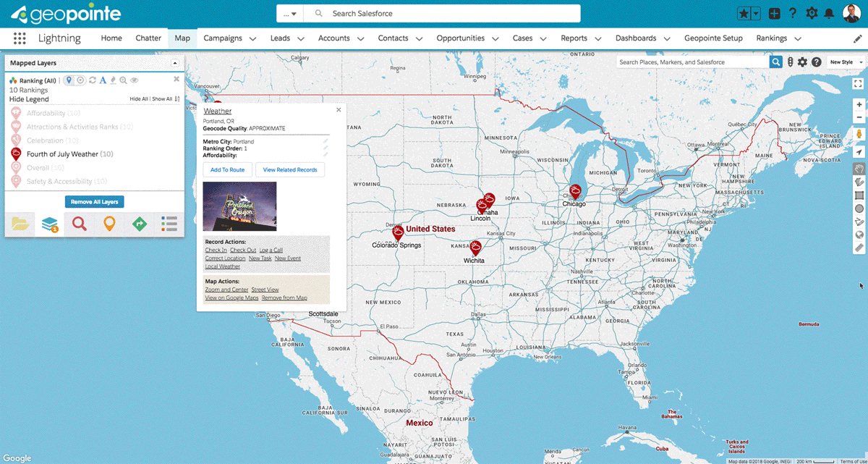The height and width of the screenshot is (464, 868).
Task: Expand the Reports tab chevron
Action: (x=598, y=38)
